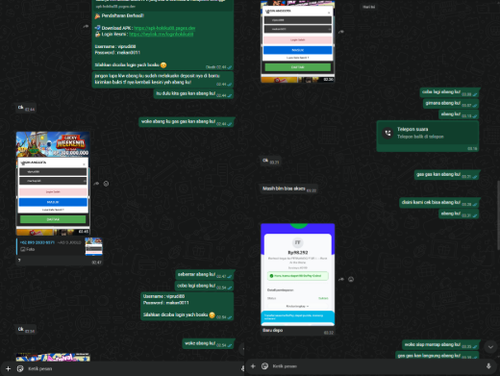Click the 'disini kami cek bisa abang ku!' message
This screenshot has height=376, width=500.
[439, 203]
